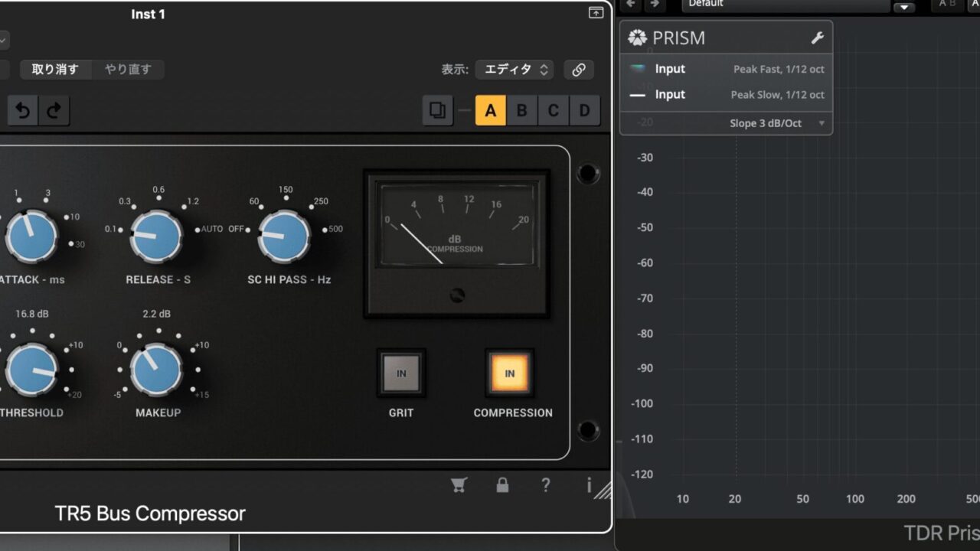
Task: Click the やり直す button
Action: coord(128,70)
